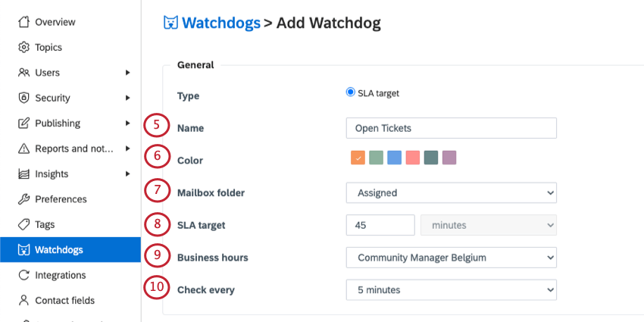Expand the Reports and notifications submenu arrow
The width and height of the screenshot is (644, 322).
click(128, 148)
